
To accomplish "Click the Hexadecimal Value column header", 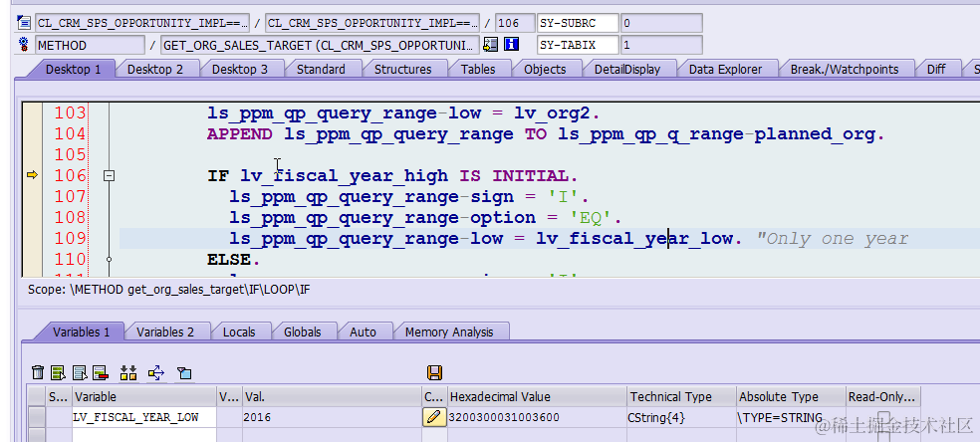I will pos(537,397).
